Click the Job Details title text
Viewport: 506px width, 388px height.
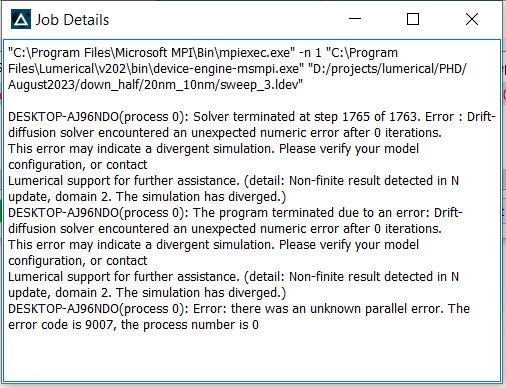(72, 20)
